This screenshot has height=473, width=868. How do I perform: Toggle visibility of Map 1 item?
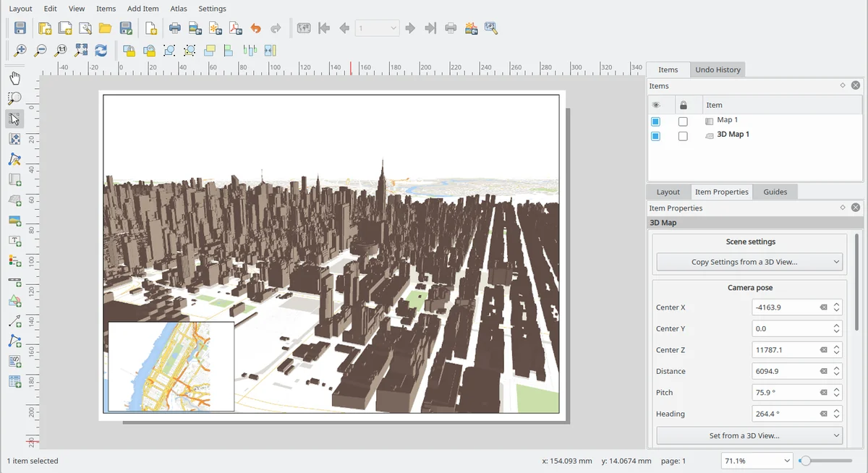(x=655, y=121)
